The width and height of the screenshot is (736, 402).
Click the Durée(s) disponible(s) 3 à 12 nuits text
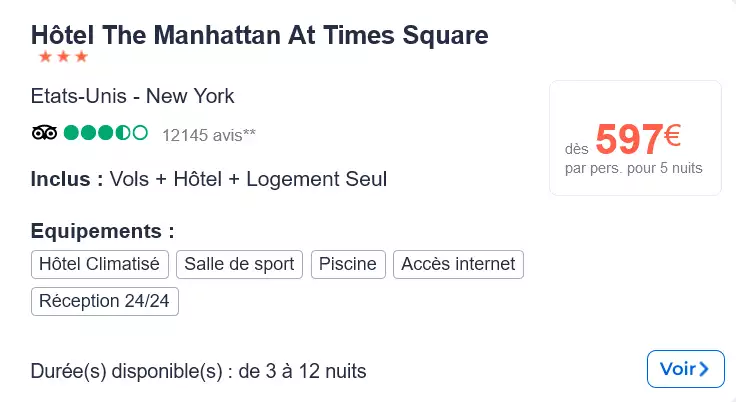coord(199,371)
